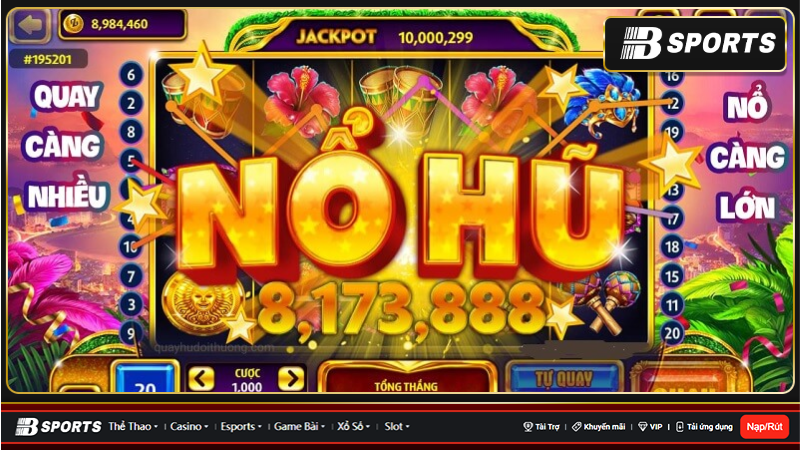800x450 pixels.
Task: Click the Tải ứng dụng phone icon
Action: (680, 427)
